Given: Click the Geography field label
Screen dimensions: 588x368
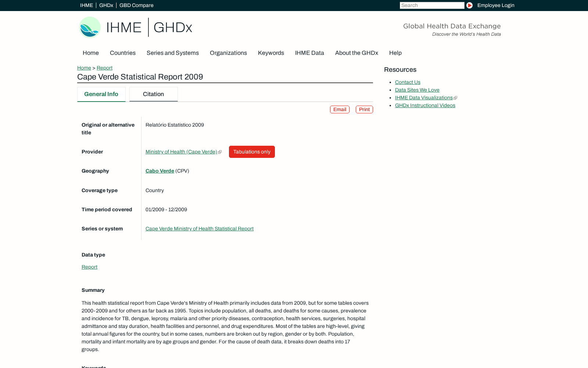Looking at the screenshot, I should 95,171.
